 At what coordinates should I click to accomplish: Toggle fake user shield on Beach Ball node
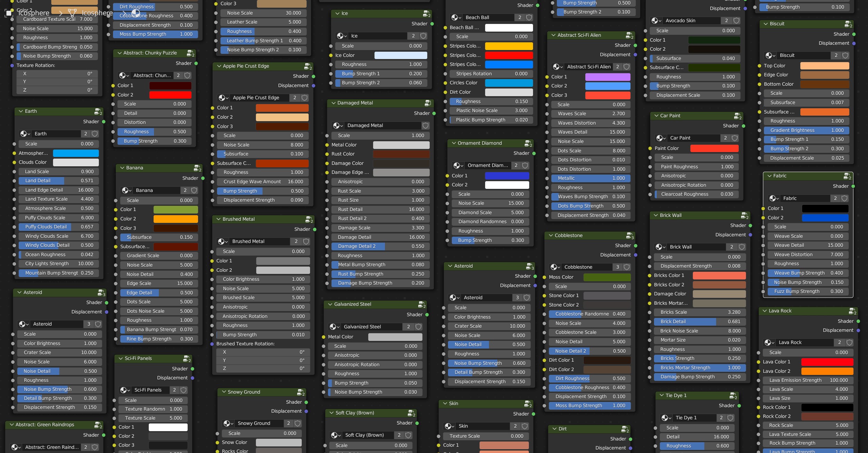529,17
